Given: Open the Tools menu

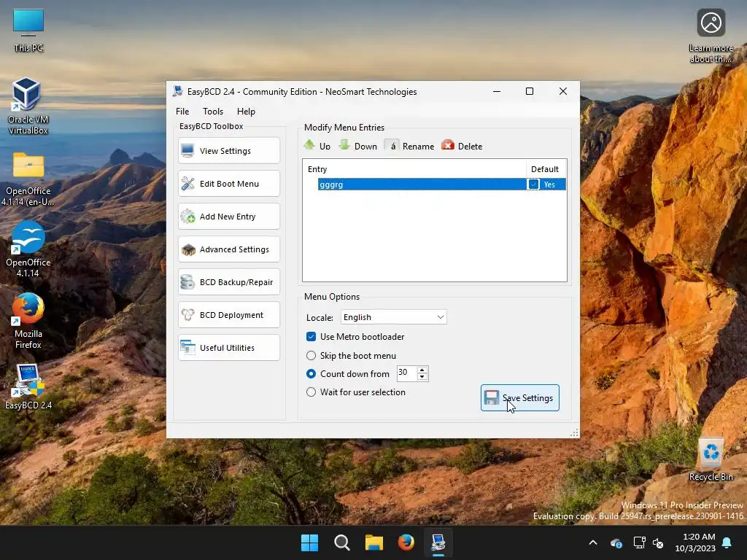Looking at the screenshot, I should [213, 111].
